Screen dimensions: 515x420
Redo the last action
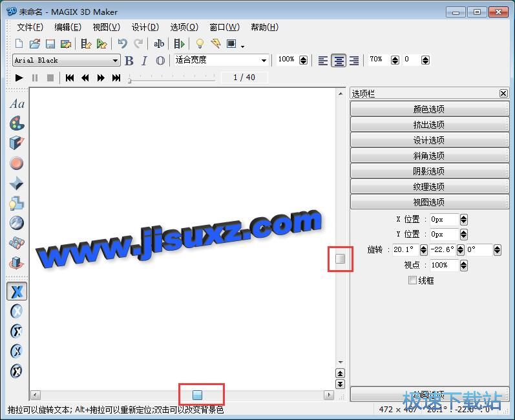(x=138, y=43)
